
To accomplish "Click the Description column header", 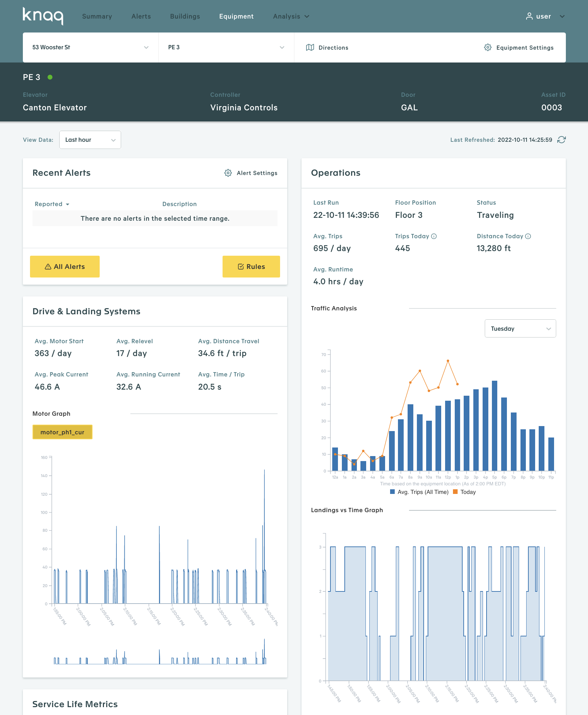I will 179,204.
